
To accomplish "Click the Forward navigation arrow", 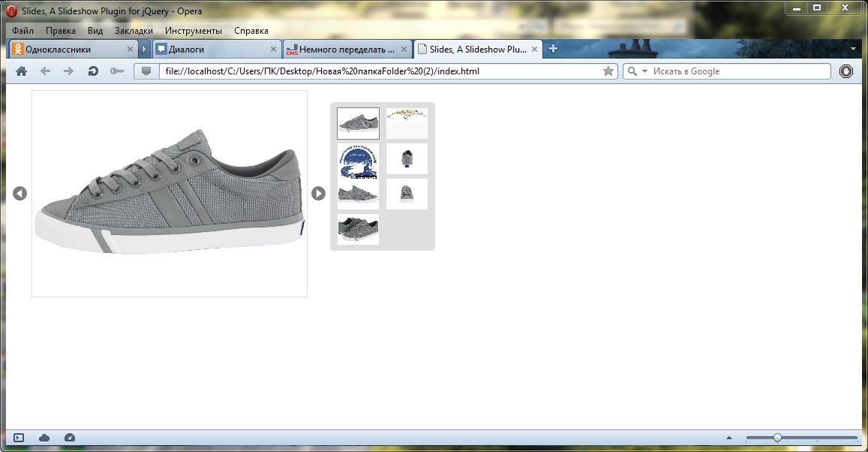I will [x=68, y=71].
